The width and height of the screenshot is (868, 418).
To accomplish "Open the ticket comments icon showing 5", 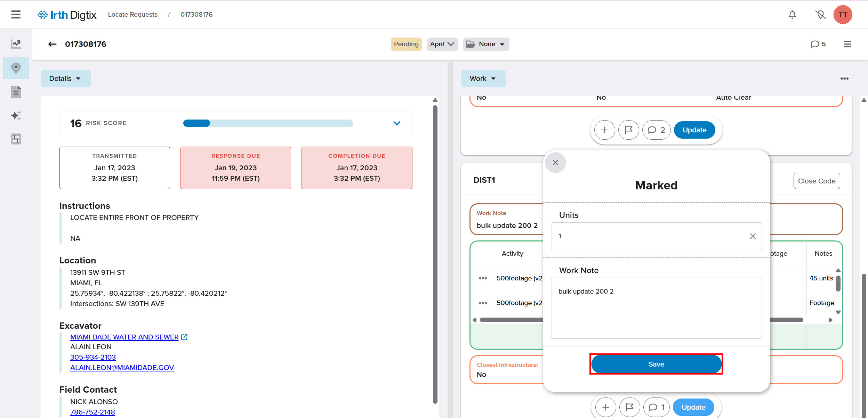I will coord(818,44).
